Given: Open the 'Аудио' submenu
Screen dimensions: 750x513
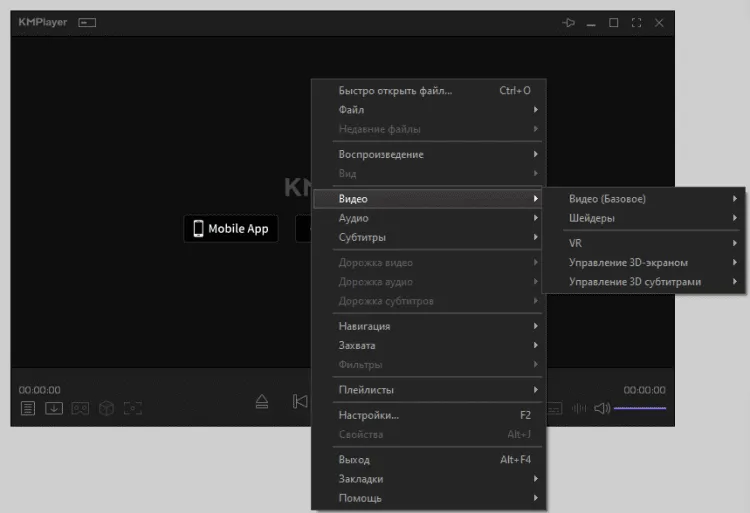Looking at the screenshot, I should click(429, 218).
